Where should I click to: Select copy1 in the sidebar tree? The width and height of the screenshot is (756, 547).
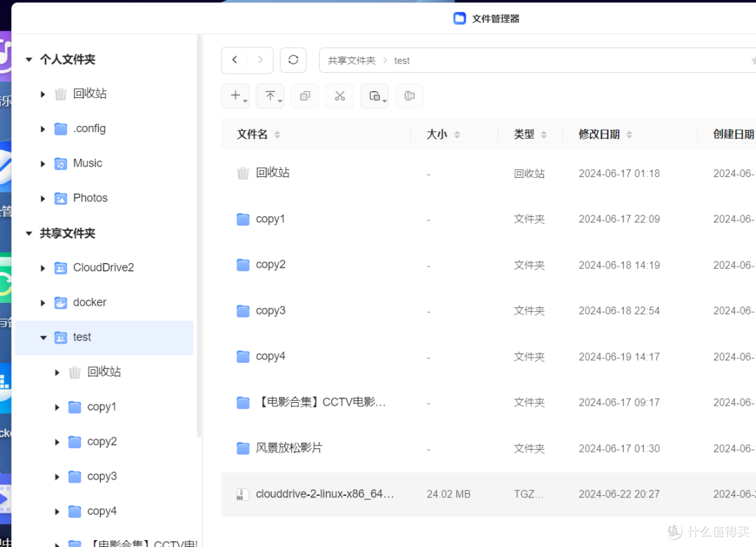101,407
